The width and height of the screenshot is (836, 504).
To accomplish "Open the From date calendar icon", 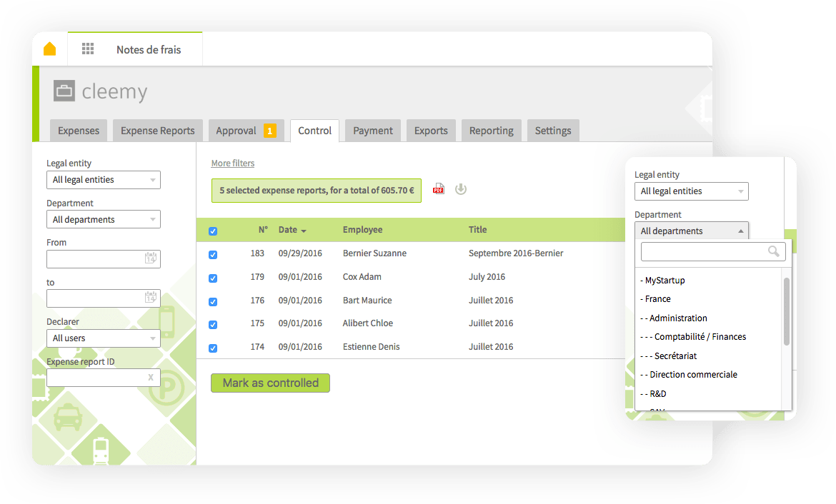I will (151, 258).
